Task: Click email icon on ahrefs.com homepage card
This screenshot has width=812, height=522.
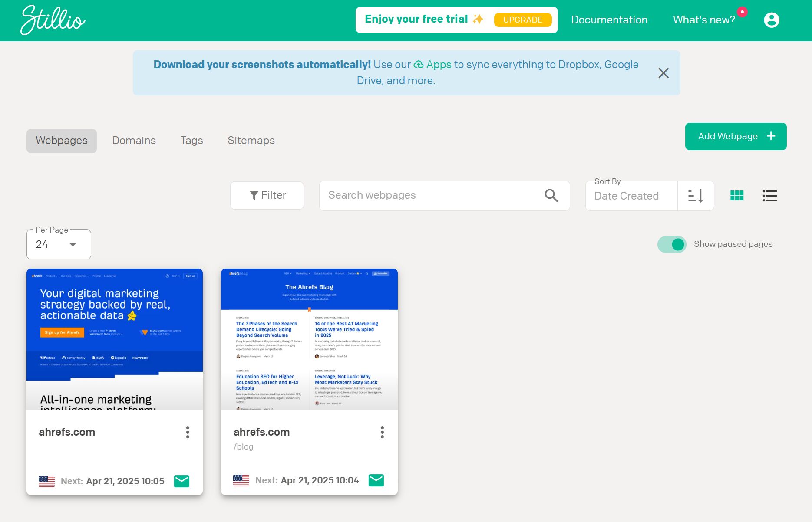Action: click(182, 481)
